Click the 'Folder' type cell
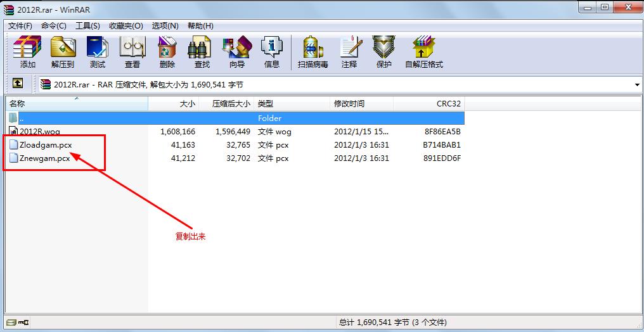This screenshot has height=332, width=644. click(269, 118)
